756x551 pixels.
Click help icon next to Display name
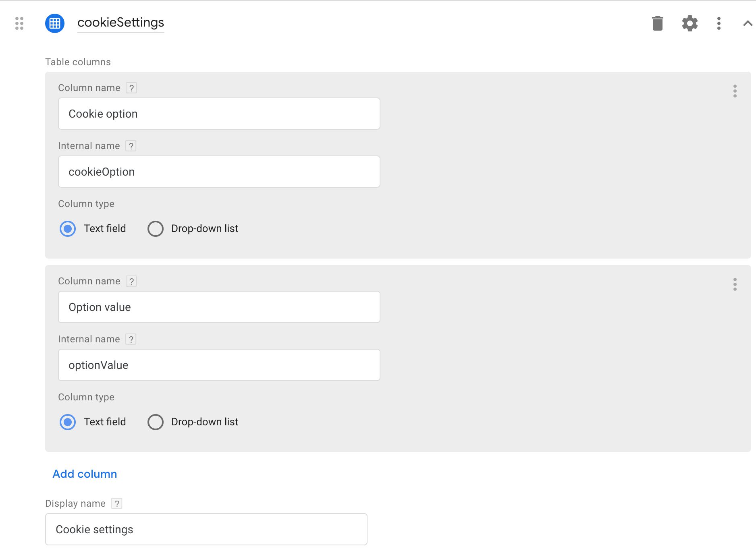(117, 503)
